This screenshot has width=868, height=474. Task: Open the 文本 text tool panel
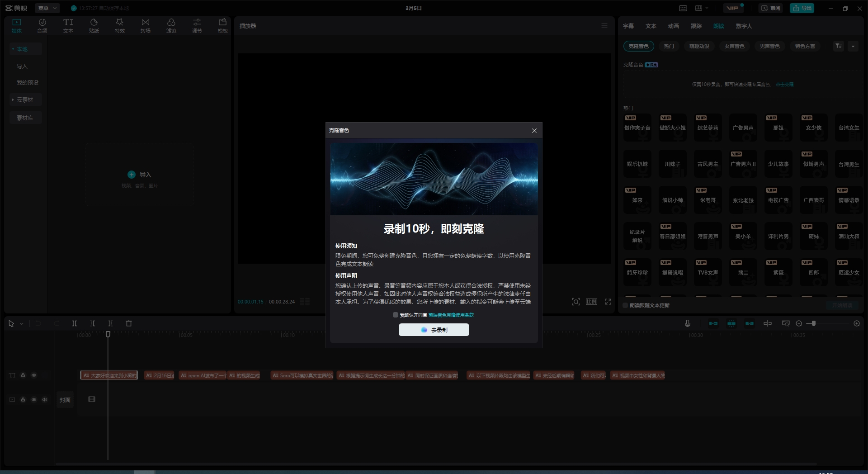click(68, 26)
